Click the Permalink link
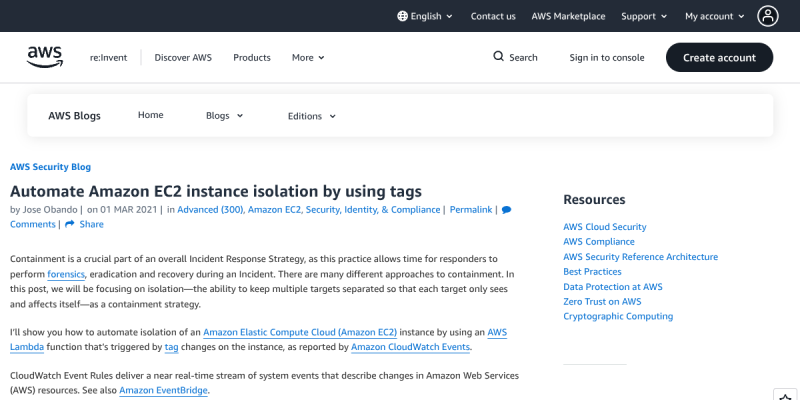Image resolution: width=800 pixels, height=400 pixels. (471, 210)
